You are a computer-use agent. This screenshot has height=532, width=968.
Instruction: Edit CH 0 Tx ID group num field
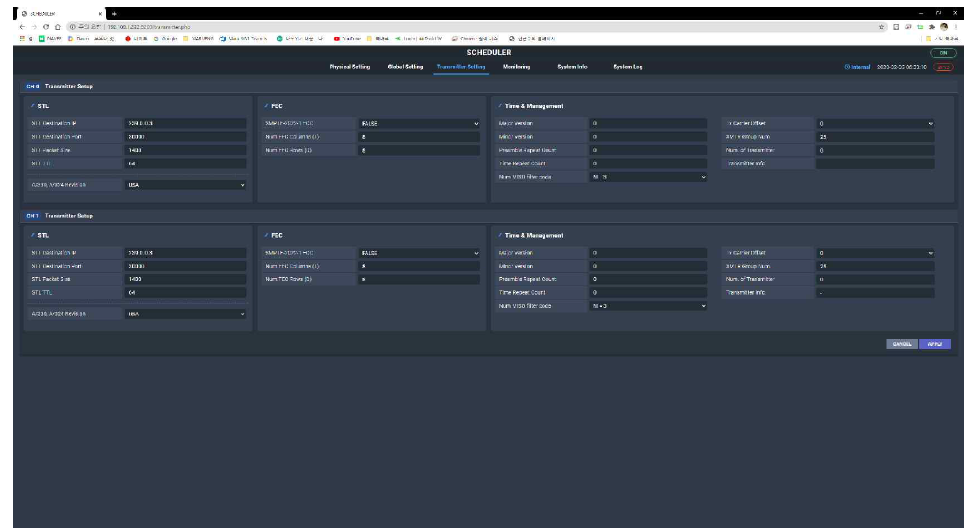pyautogui.click(x=875, y=137)
